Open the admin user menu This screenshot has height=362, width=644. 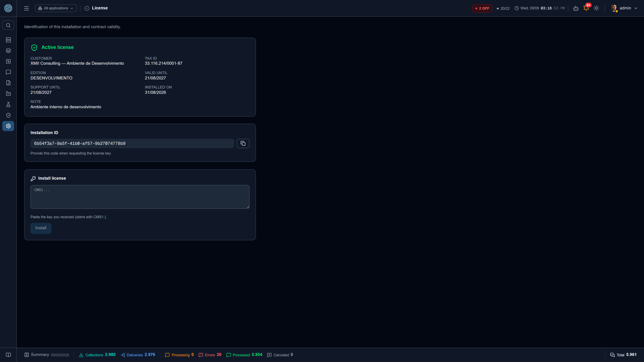point(624,8)
